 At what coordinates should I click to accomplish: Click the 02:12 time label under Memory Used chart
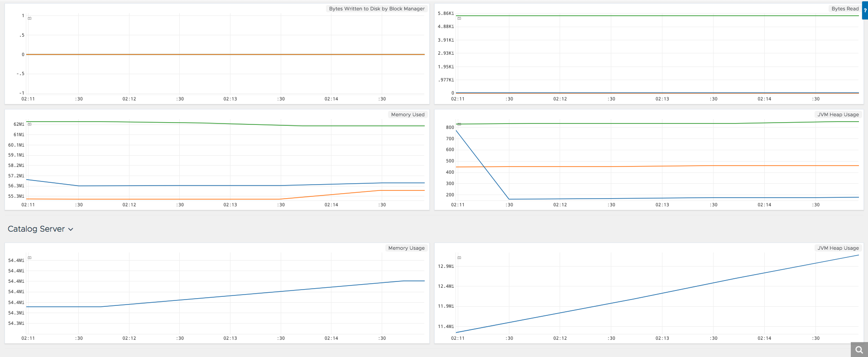pyautogui.click(x=129, y=205)
